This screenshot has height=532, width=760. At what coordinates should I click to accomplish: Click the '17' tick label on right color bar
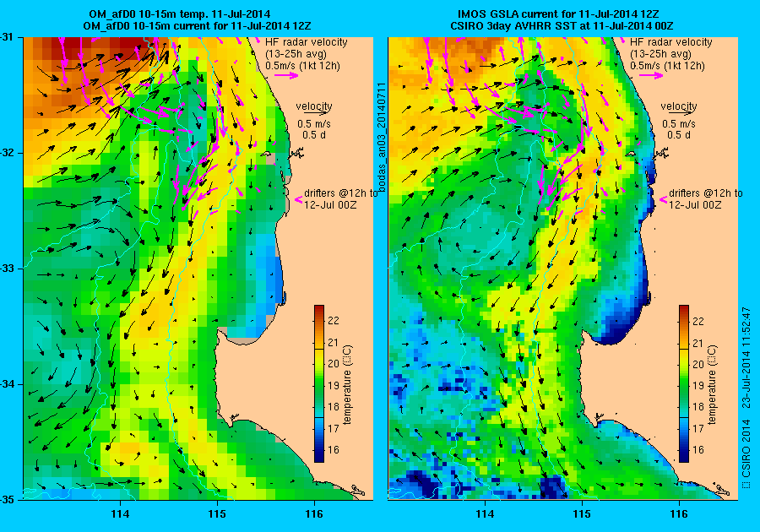[698, 429]
